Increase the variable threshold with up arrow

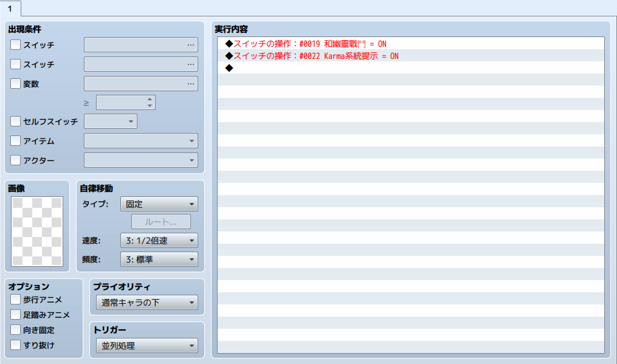[150, 99]
